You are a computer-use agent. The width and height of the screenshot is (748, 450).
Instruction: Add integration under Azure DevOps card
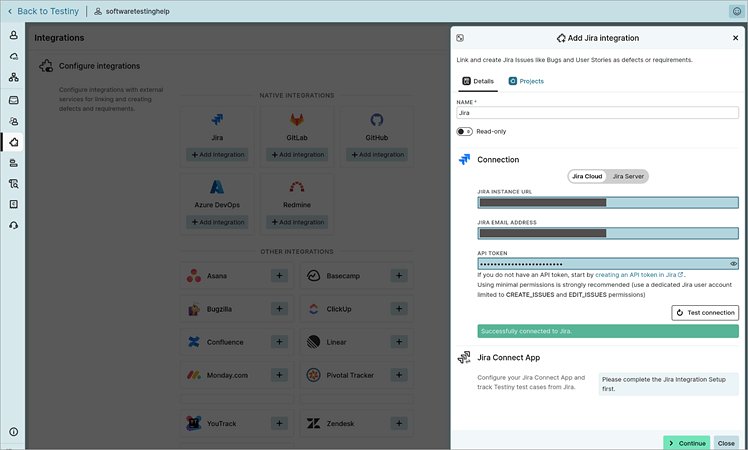[217, 222]
